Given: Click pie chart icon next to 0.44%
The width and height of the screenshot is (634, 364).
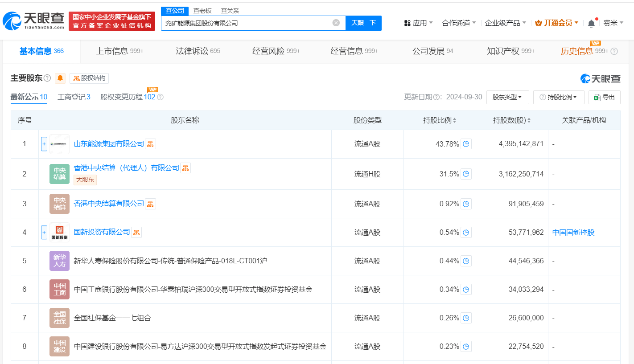Looking at the screenshot, I should coord(466,261).
